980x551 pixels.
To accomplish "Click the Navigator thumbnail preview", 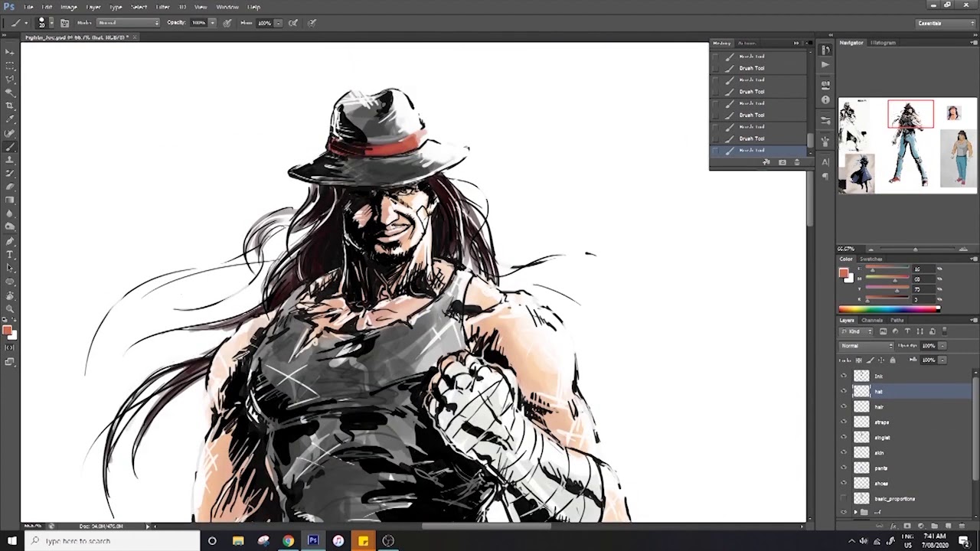I will 907,144.
